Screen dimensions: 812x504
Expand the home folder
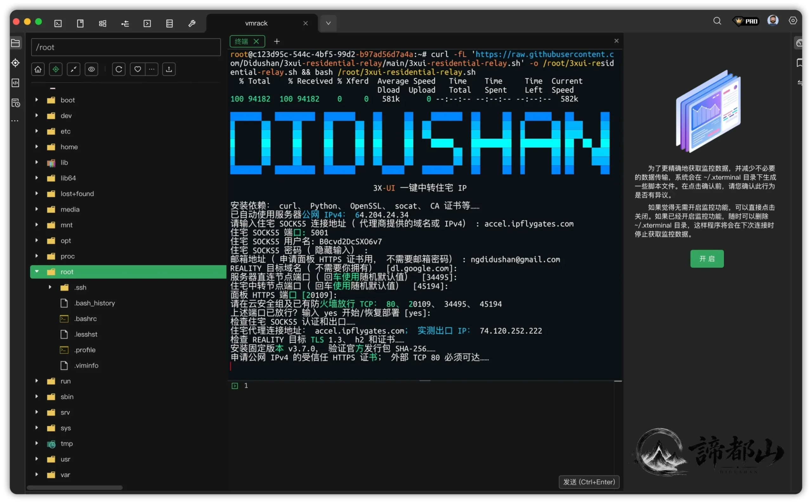tap(37, 147)
